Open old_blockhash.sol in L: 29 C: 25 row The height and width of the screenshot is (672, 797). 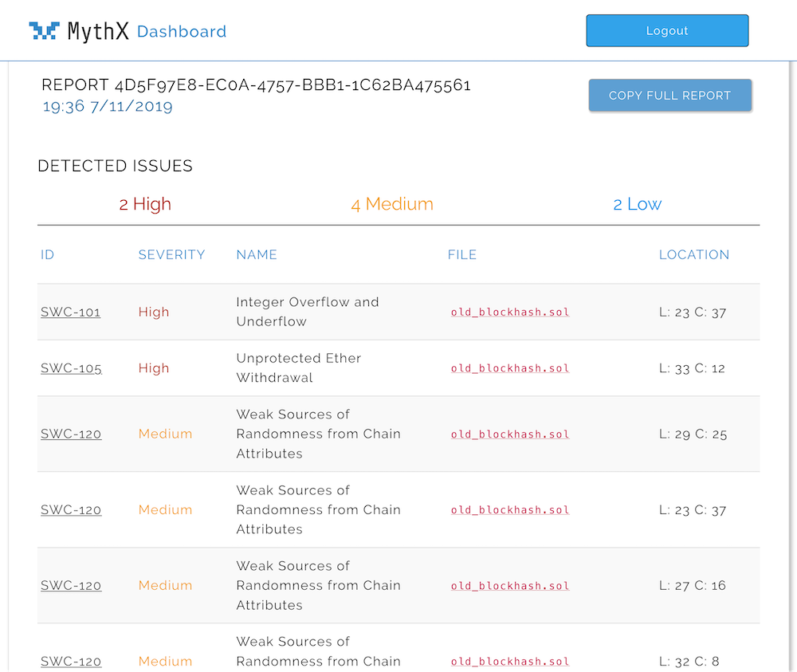[x=510, y=434]
